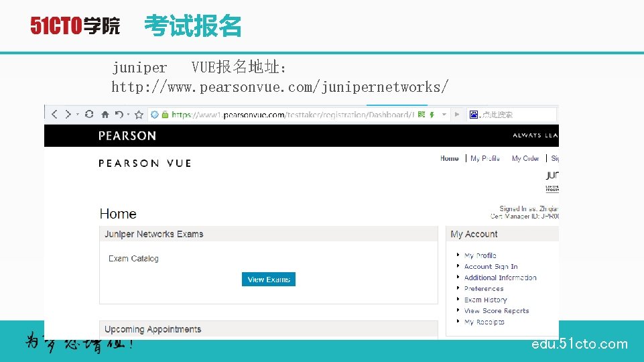Click the green QR/extension icon in address bar

pyautogui.click(x=422, y=115)
